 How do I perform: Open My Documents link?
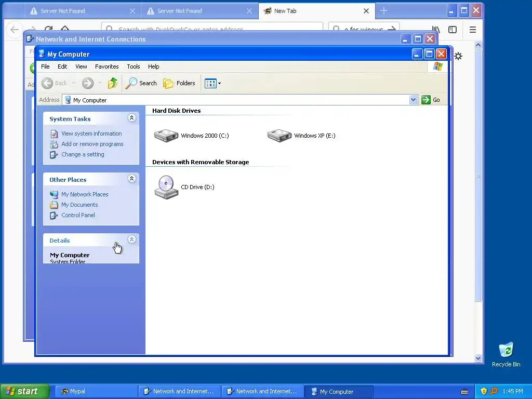79,205
